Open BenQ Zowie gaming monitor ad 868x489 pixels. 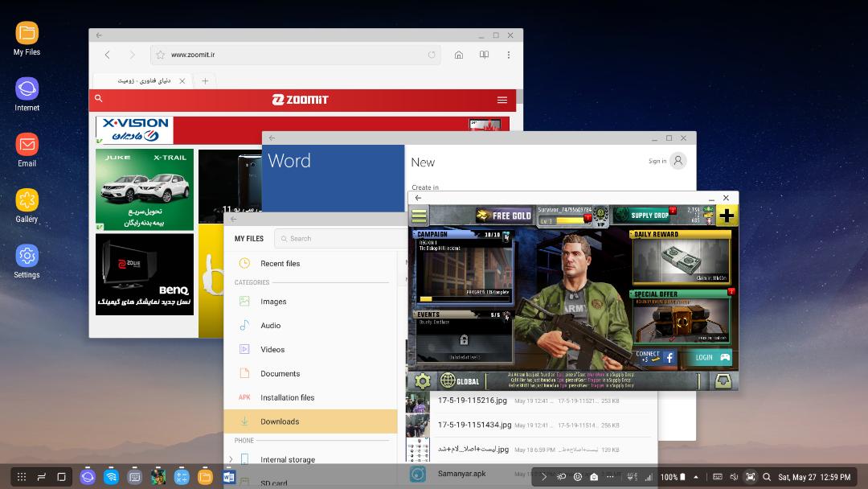[x=145, y=274]
